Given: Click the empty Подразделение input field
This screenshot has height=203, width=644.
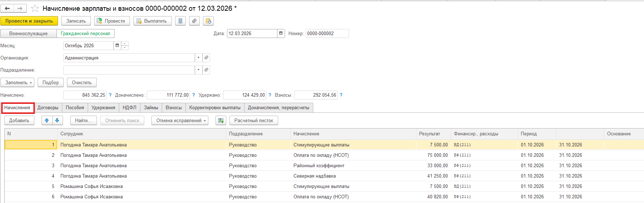Looking at the screenshot, I should coord(129,70).
